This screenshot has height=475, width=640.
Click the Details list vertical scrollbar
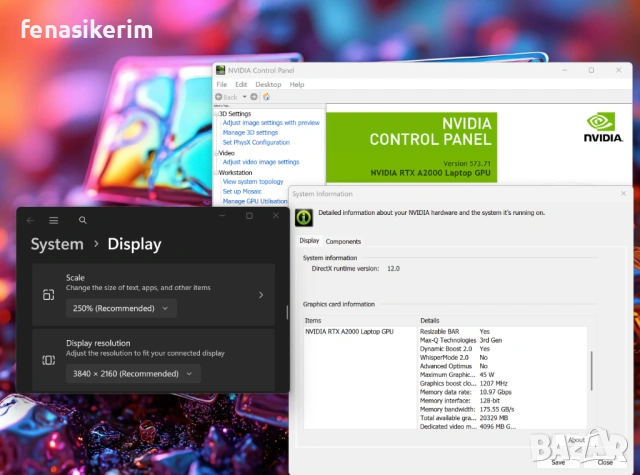(591, 371)
